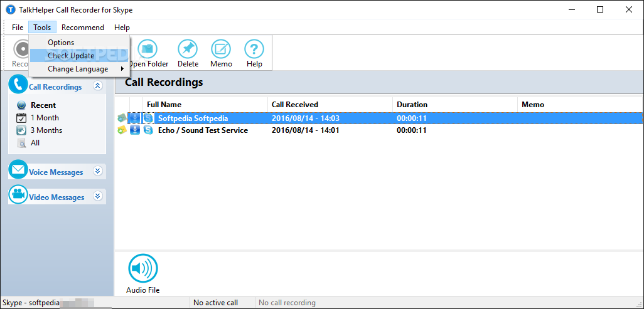Click the 2016/08/14 - 14:03 call time cell

click(306, 118)
